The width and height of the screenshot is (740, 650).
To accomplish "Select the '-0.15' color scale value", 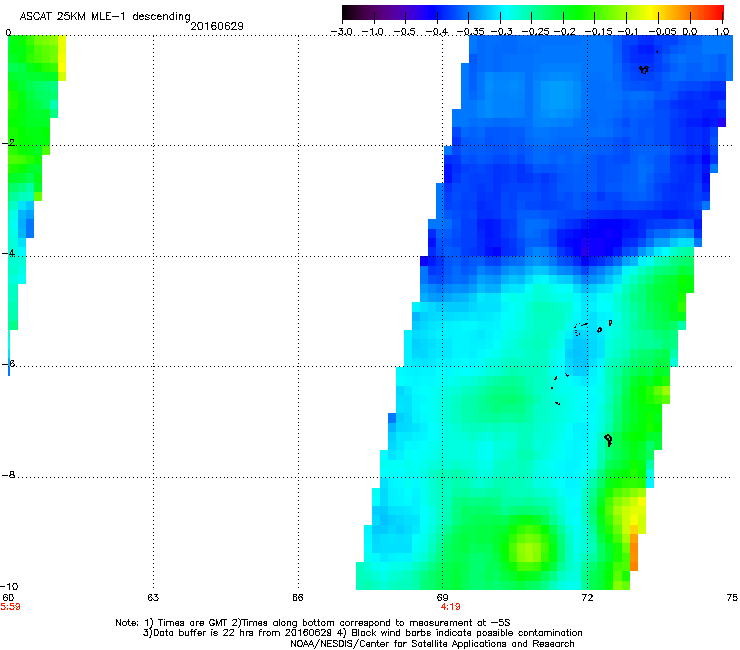I will coord(598,32).
